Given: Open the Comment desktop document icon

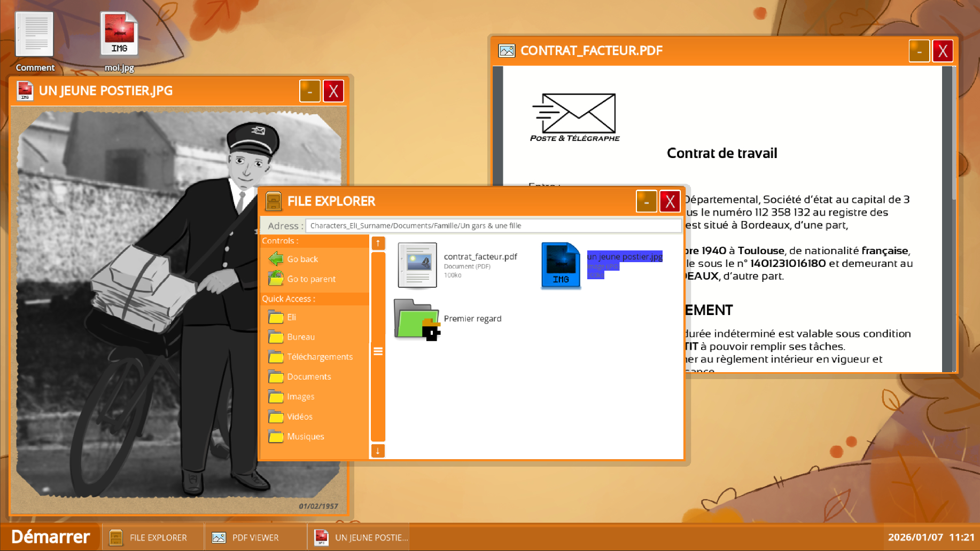Looking at the screenshot, I should (x=35, y=35).
